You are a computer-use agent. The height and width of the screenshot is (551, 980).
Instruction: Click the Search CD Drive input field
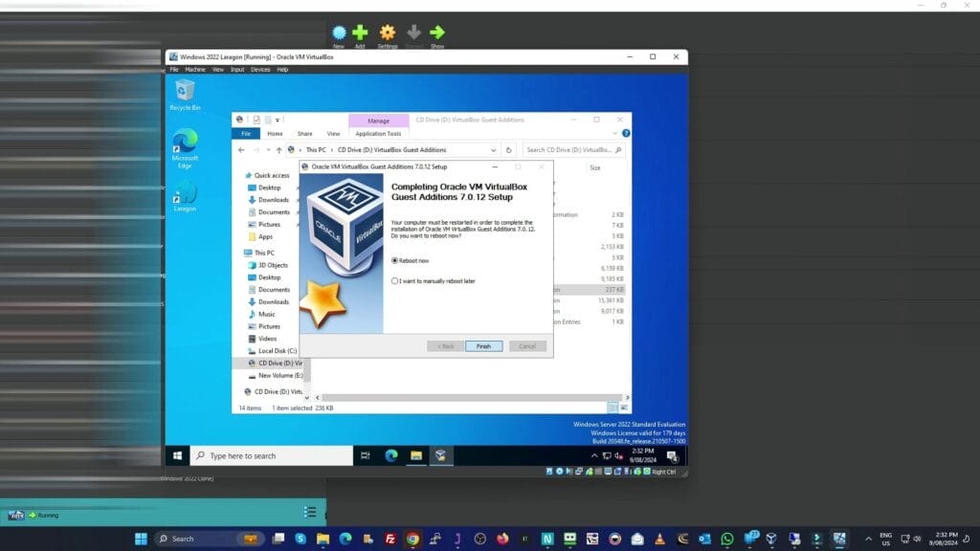pos(573,150)
